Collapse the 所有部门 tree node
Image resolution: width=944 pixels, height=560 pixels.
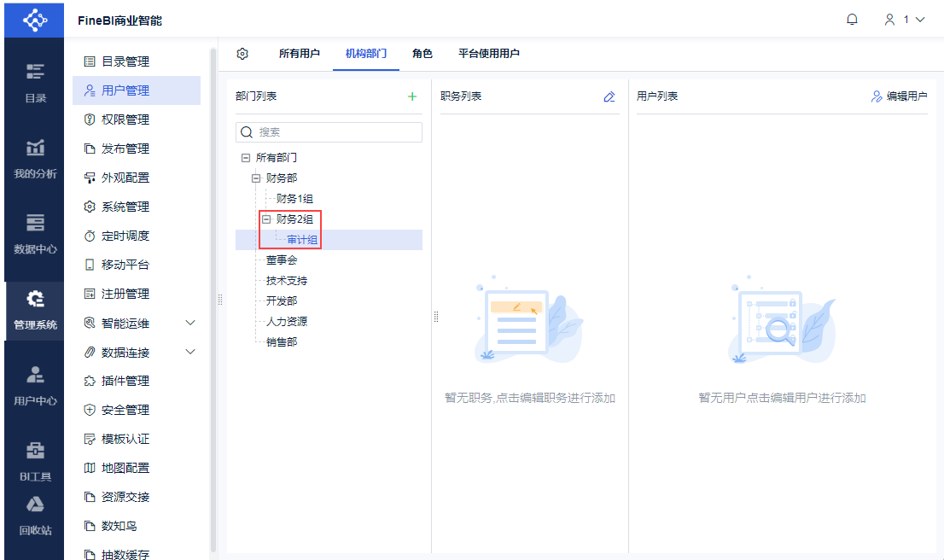[x=246, y=158]
